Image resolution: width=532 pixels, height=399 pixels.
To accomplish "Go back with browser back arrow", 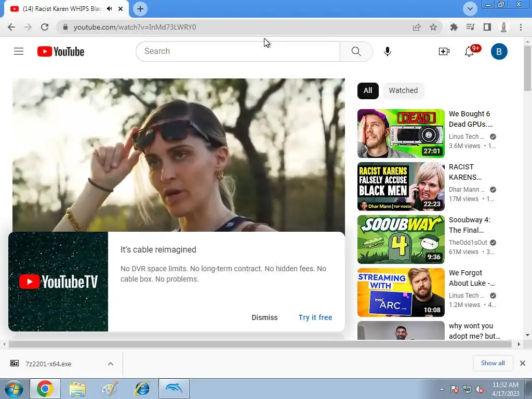I will (x=11, y=27).
